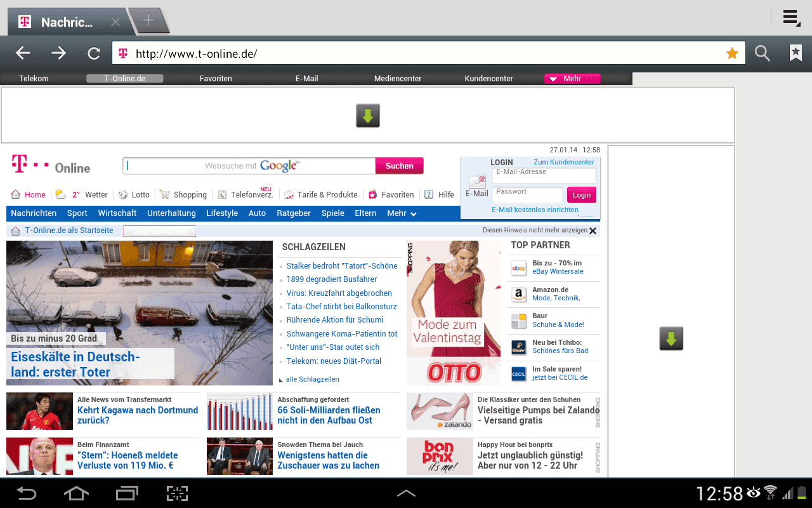The width and height of the screenshot is (812, 508).
Task: Click the browser URL address bar
Action: pos(429,53)
